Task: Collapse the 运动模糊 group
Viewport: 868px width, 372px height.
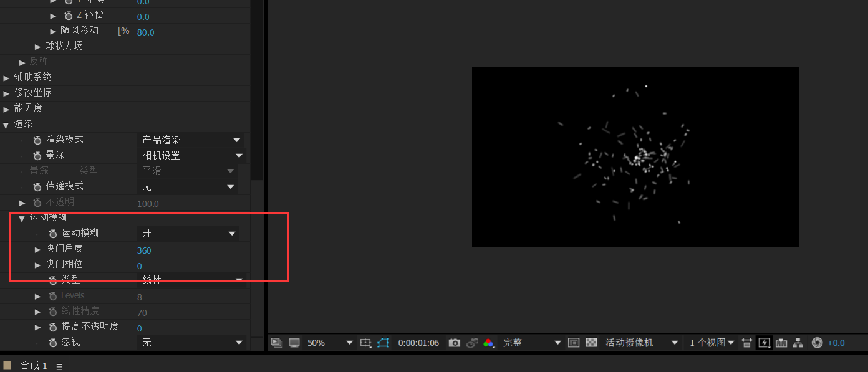Action: click(x=22, y=219)
